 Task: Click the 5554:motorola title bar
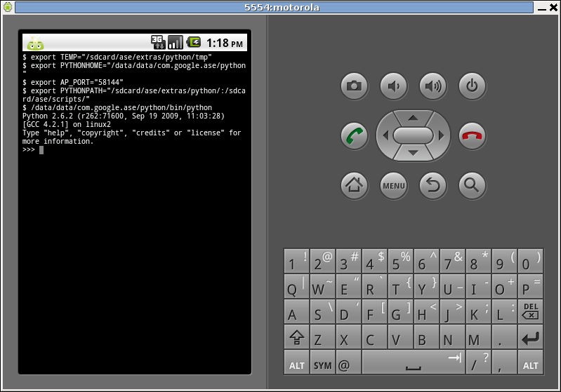[275, 8]
